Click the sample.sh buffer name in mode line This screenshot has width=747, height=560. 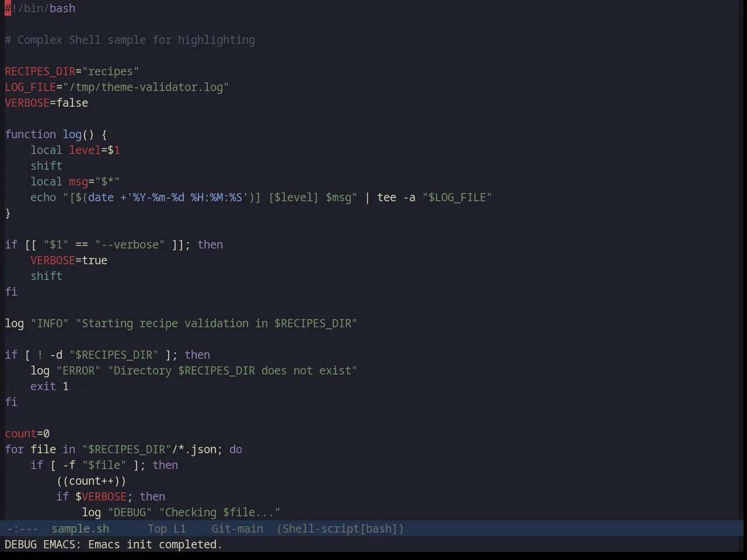click(81, 528)
